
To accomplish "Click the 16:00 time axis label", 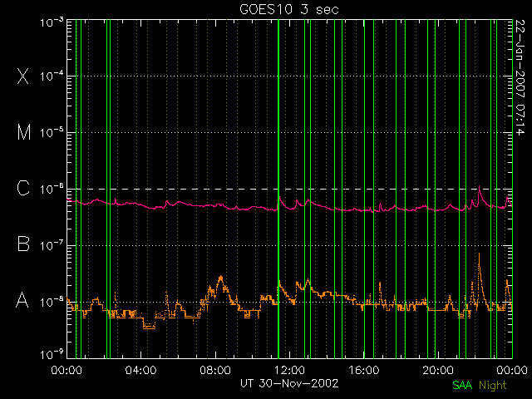I will 364,370.
